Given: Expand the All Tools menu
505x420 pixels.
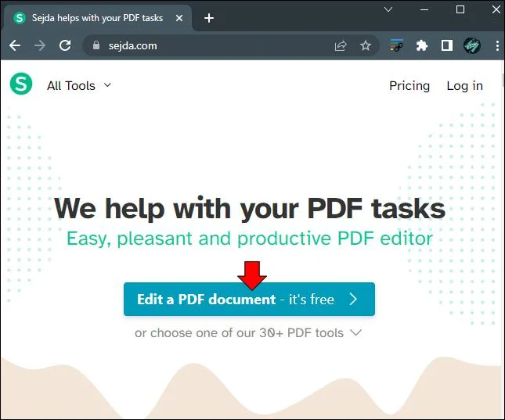Looking at the screenshot, I should 79,85.
